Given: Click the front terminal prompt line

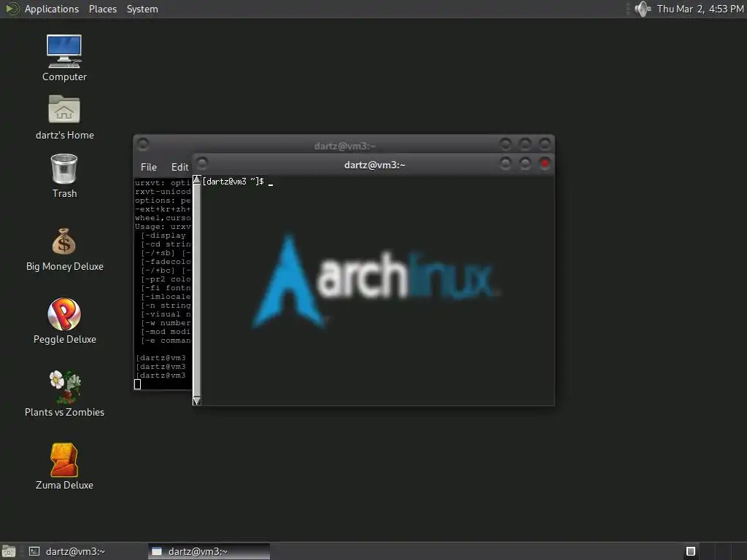Looking at the screenshot, I should click(237, 182).
